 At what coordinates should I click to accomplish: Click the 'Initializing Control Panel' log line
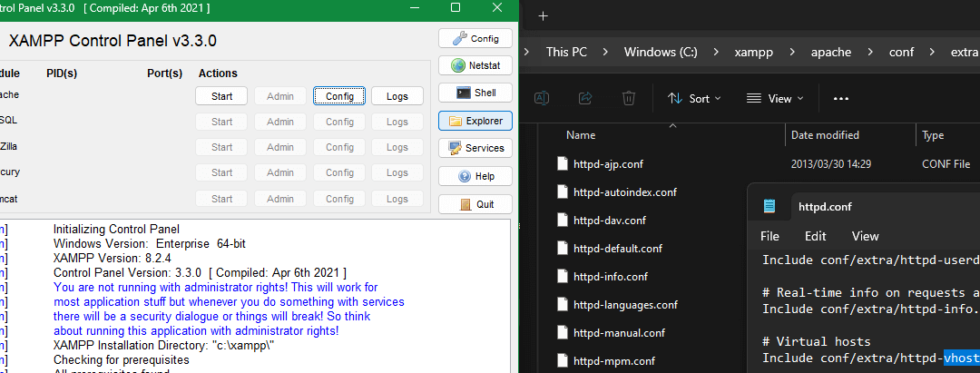[x=116, y=229]
